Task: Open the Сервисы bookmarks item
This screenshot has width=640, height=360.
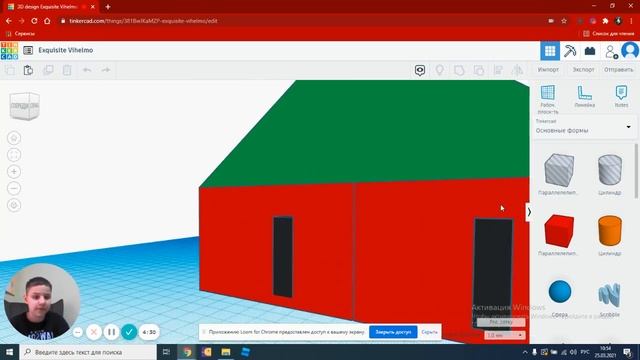Action: (20, 33)
